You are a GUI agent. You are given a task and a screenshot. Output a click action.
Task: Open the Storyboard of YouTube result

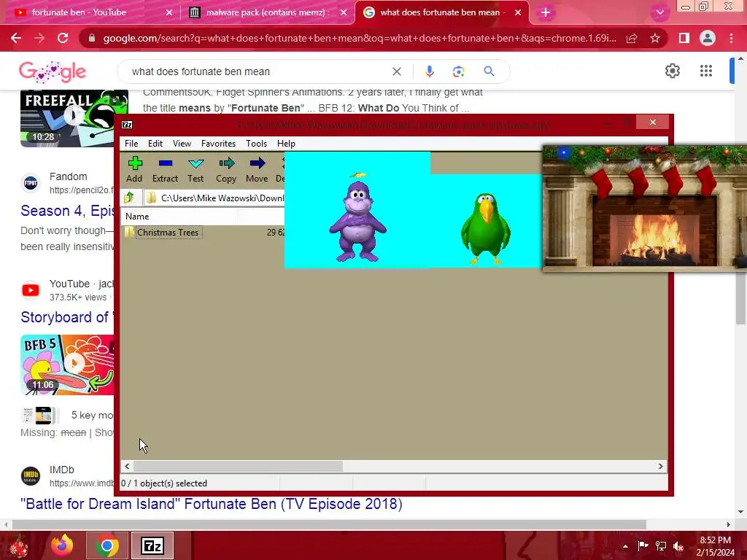click(x=66, y=317)
